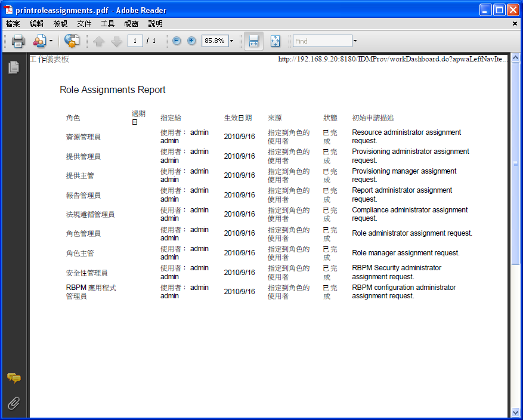Click the 資源管理員 role cell
The height and width of the screenshot is (420, 523).
point(83,137)
